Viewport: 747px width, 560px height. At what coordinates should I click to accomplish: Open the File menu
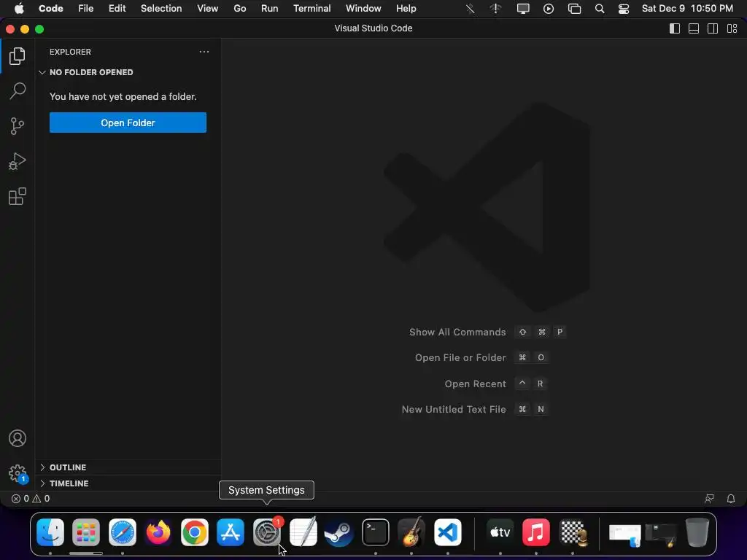coord(86,9)
